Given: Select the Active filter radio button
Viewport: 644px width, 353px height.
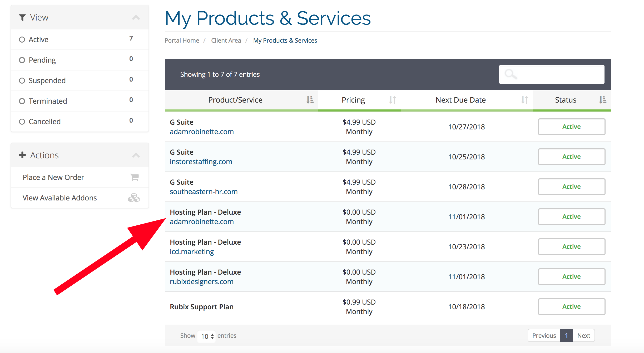Looking at the screenshot, I should [x=22, y=39].
